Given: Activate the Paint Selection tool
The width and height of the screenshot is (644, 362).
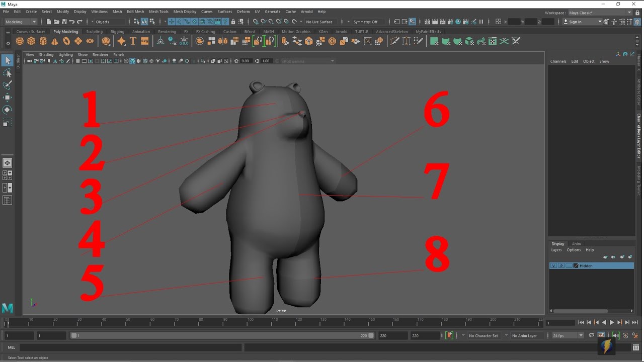Looking at the screenshot, I should click(x=7, y=85).
